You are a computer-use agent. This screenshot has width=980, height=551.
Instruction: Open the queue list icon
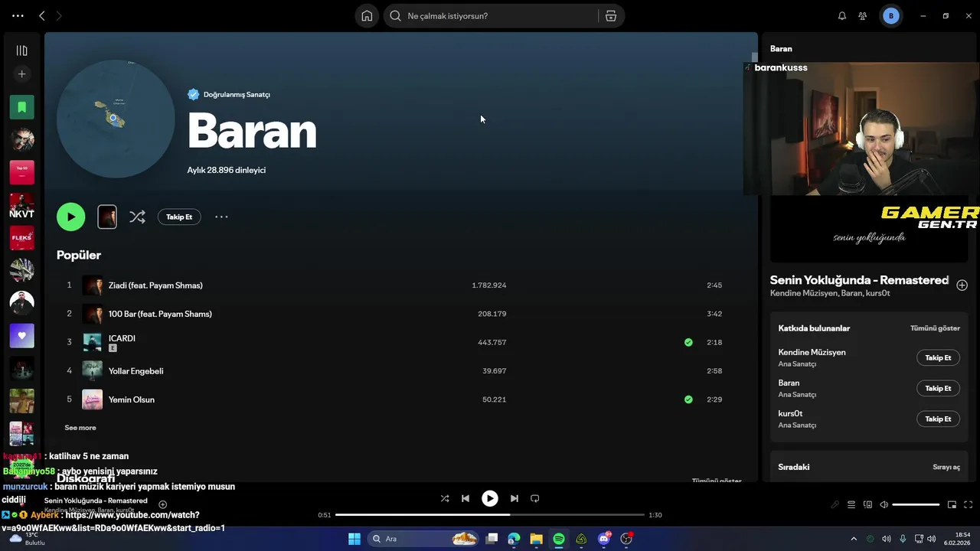851,505
